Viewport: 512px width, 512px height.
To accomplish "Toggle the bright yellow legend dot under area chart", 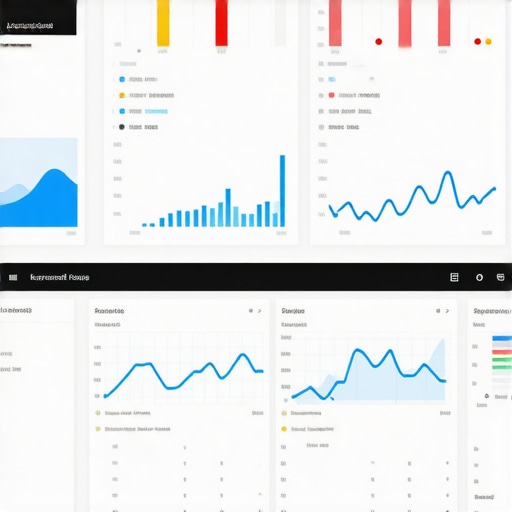I will pos(284,429).
